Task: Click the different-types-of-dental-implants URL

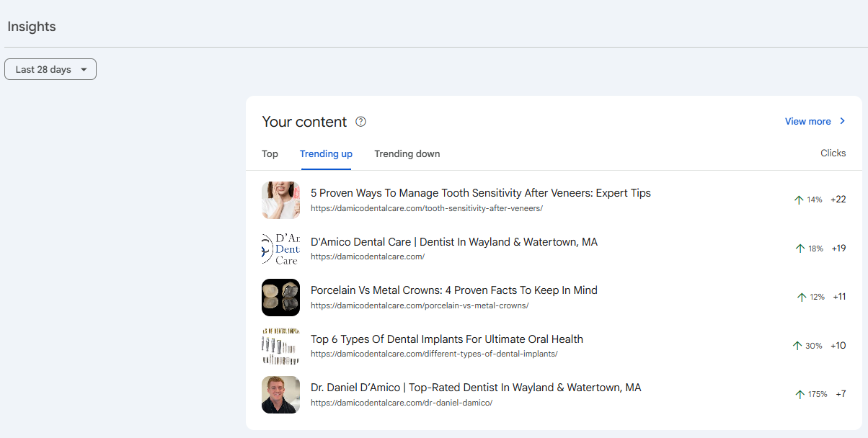Action: [x=434, y=354]
